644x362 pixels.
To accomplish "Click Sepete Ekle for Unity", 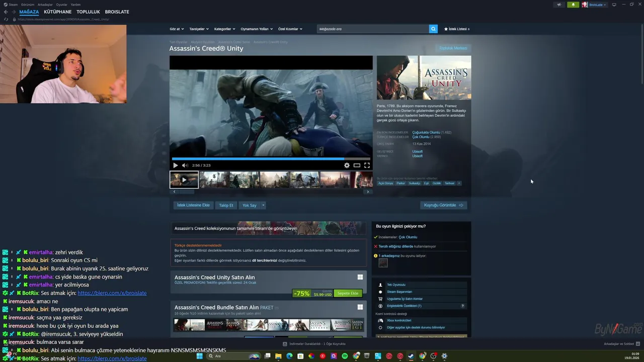I will [x=348, y=293].
